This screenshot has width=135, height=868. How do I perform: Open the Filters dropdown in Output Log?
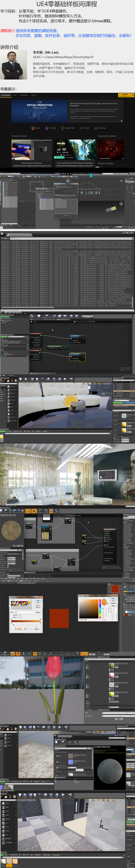point(5,238)
